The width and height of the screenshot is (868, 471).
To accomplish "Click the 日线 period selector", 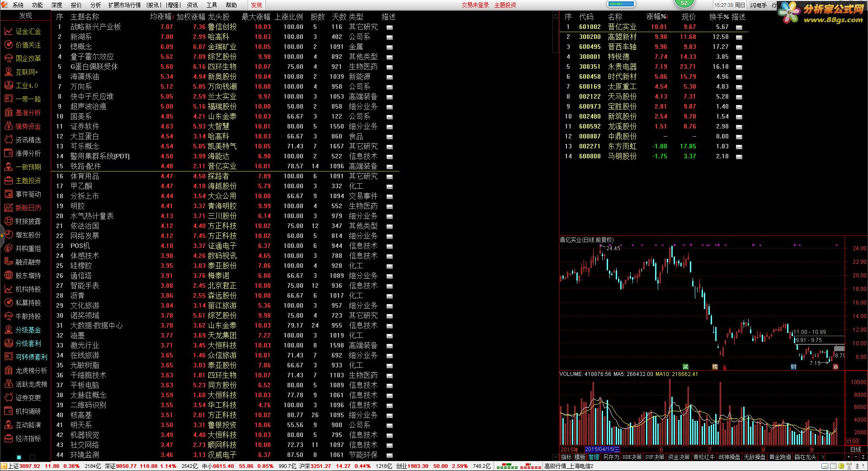I will [x=855, y=449].
